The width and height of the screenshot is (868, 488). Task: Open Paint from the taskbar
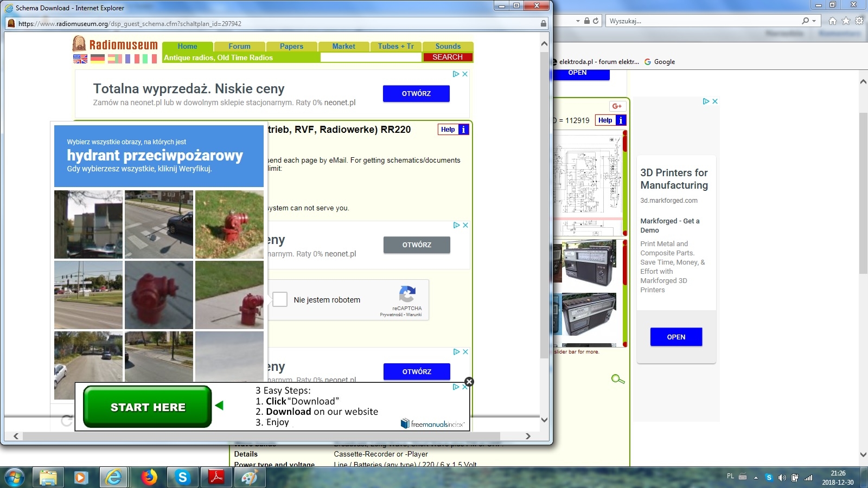pos(250,477)
